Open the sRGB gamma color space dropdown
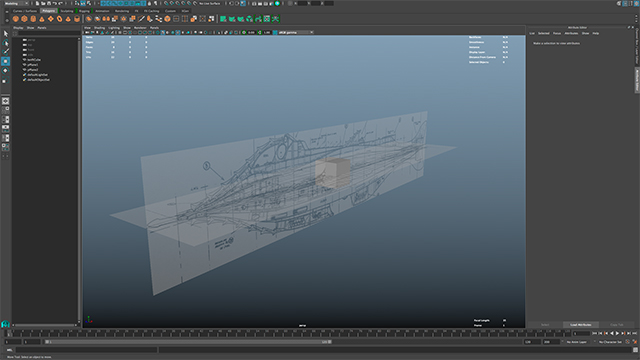Image resolution: width=640 pixels, height=360 pixels. click(x=296, y=32)
